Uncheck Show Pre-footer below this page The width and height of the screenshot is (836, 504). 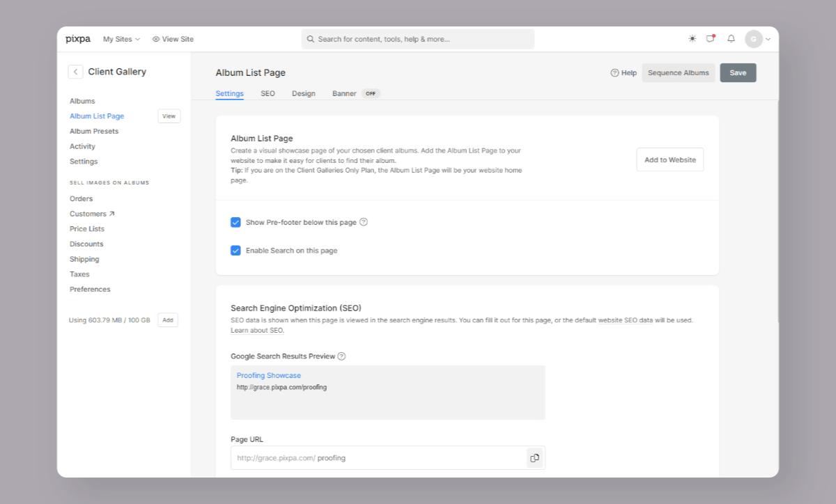(235, 223)
